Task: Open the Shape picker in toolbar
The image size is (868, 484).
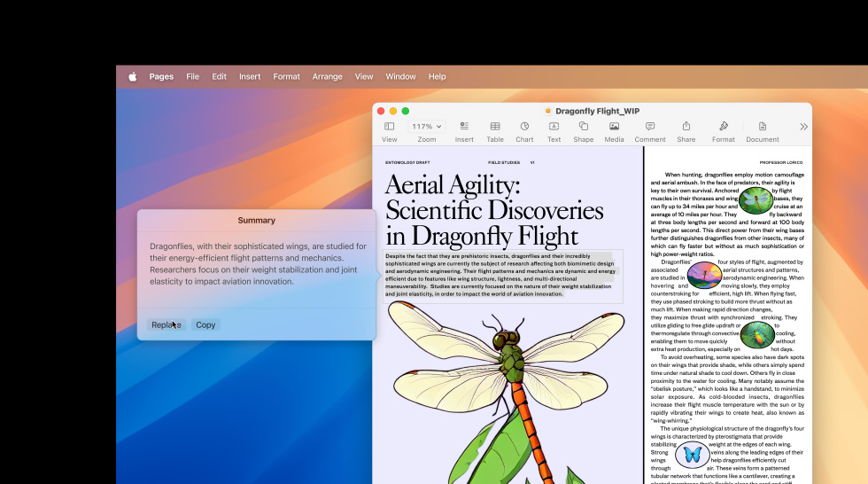Action: click(x=583, y=127)
